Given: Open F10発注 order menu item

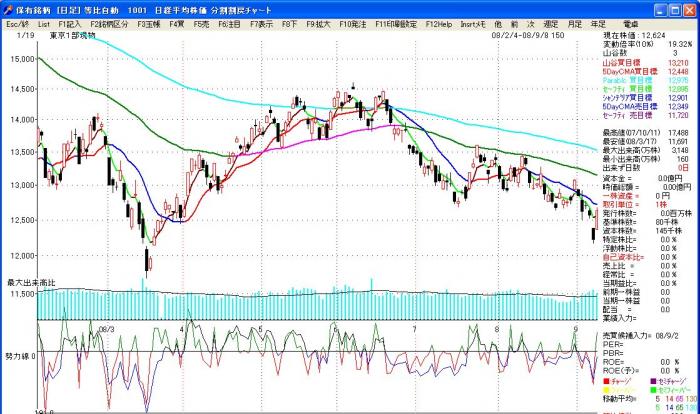Looking at the screenshot, I should click(x=353, y=25).
